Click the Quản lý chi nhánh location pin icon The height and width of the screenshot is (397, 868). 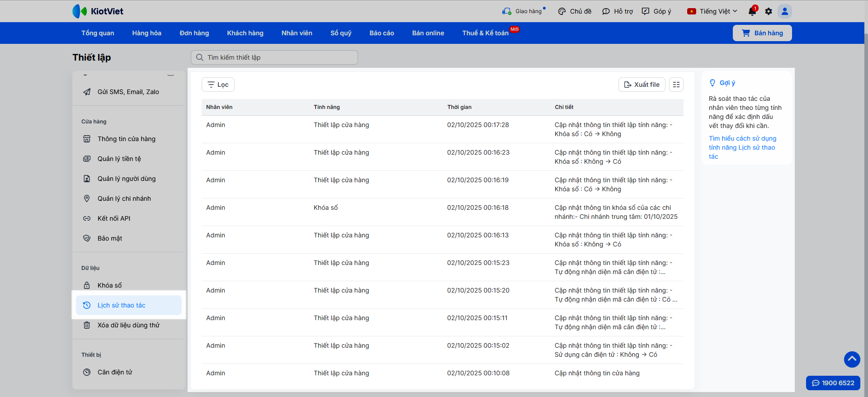click(87, 198)
